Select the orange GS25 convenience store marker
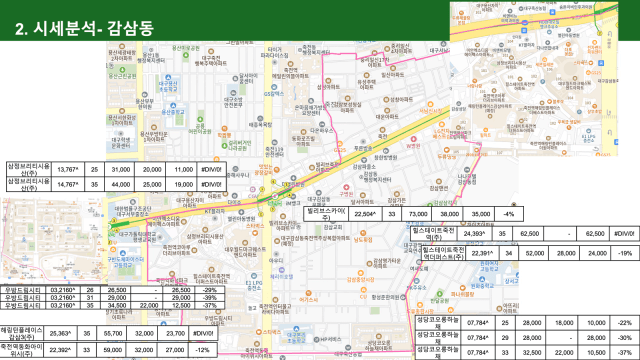 click(340, 144)
